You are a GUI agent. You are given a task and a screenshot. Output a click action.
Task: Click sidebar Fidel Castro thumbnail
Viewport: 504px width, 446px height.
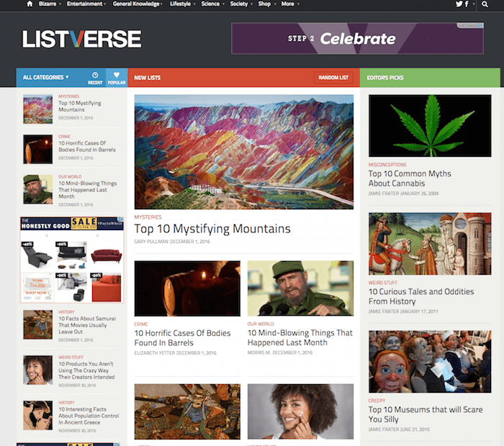click(x=38, y=189)
